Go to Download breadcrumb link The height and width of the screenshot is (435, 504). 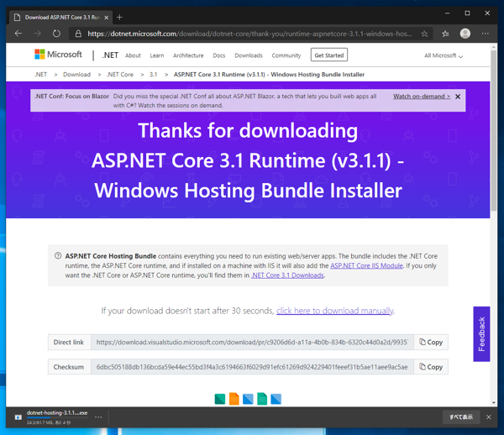tap(76, 75)
